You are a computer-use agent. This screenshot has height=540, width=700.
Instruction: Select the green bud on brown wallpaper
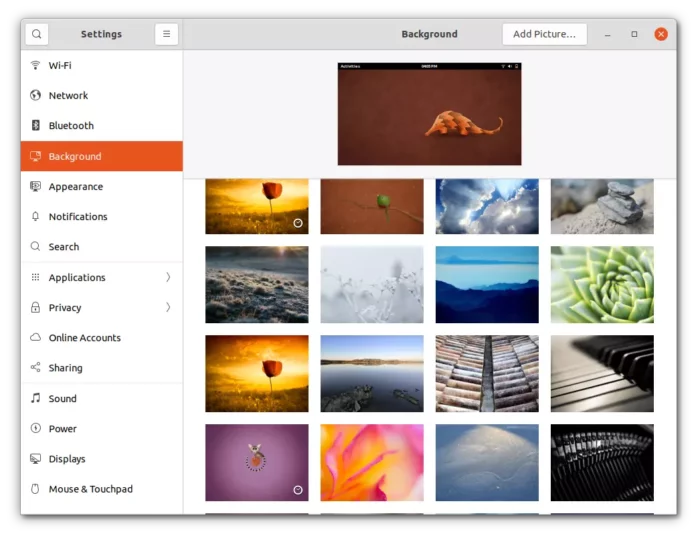point(372,206)
